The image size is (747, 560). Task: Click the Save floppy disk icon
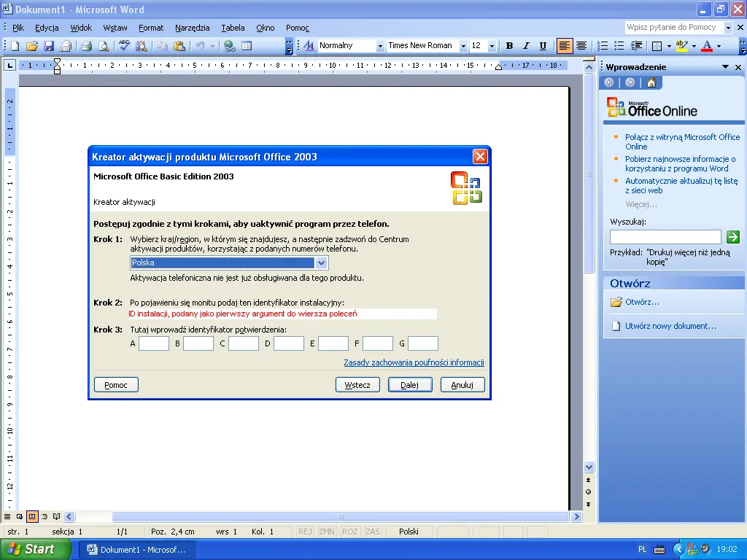(x=49, y=46)
